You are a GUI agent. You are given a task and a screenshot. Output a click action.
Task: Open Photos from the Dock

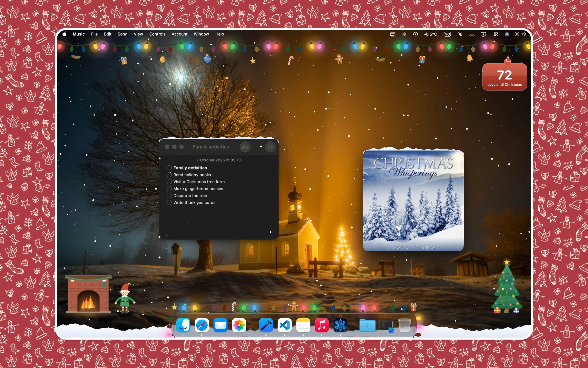point(239,325)
